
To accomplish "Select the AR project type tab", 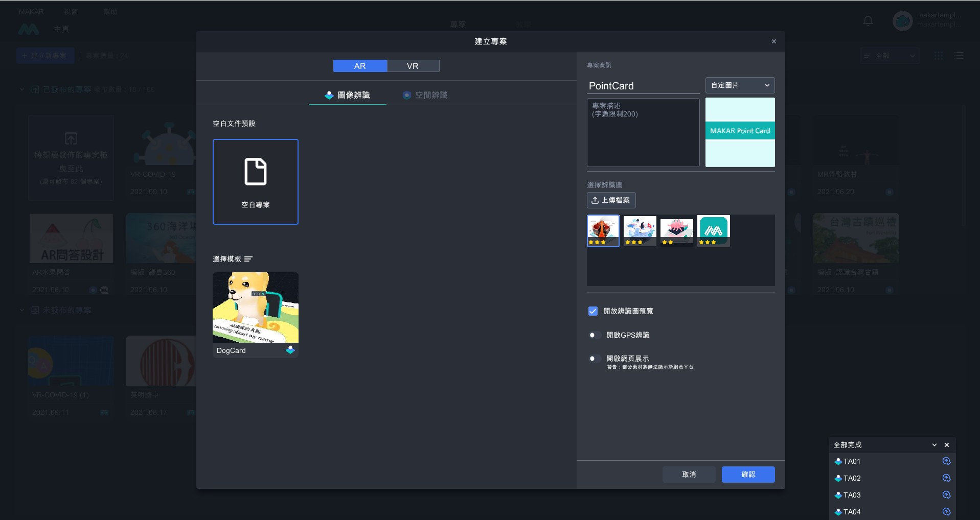I will (x=360, y=66).
